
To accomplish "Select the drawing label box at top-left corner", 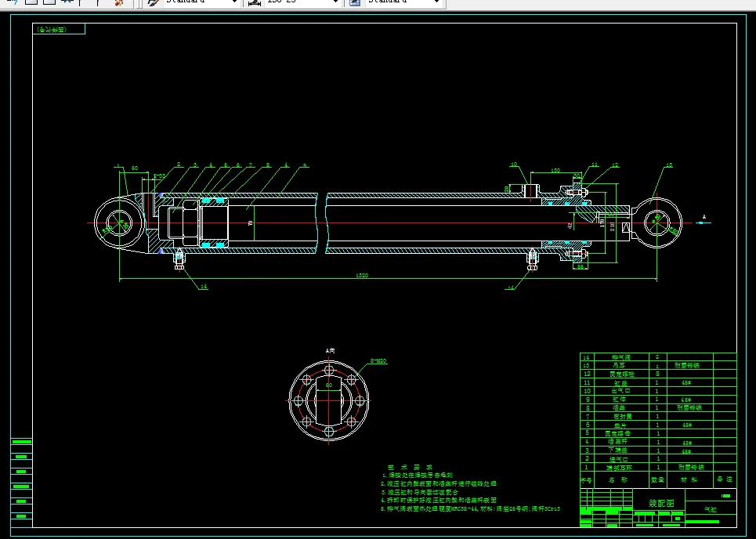I will 59,30.
